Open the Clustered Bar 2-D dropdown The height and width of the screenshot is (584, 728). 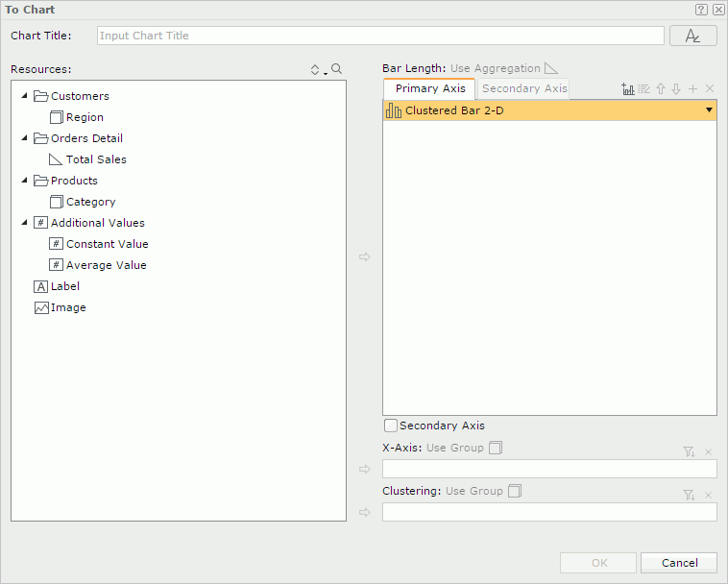[709, 110]
